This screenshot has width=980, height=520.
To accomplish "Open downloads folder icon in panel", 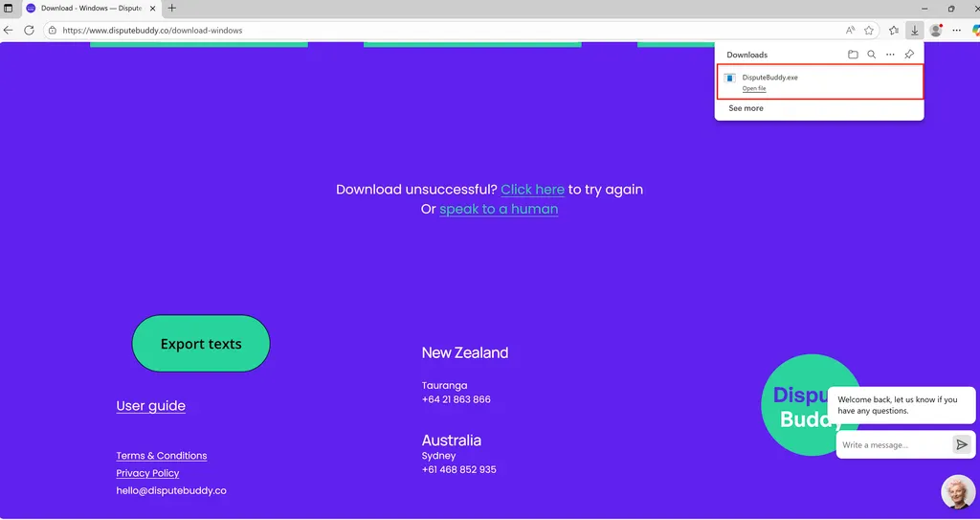I will (x=853, y=55).
